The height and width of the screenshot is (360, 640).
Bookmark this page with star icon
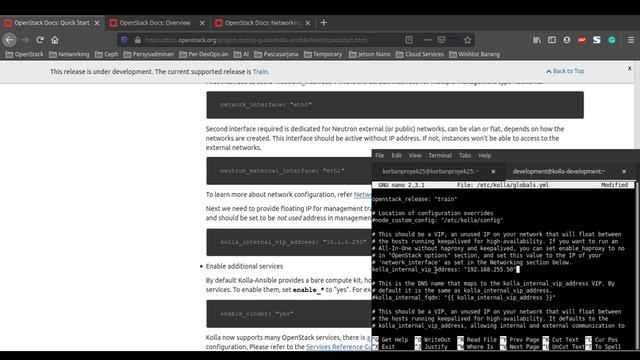[468, 40]
